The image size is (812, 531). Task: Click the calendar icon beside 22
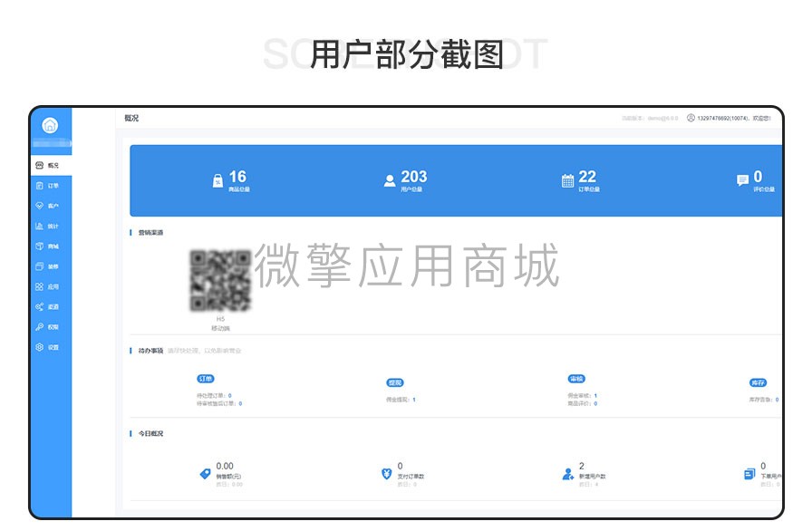coord(567,180)
